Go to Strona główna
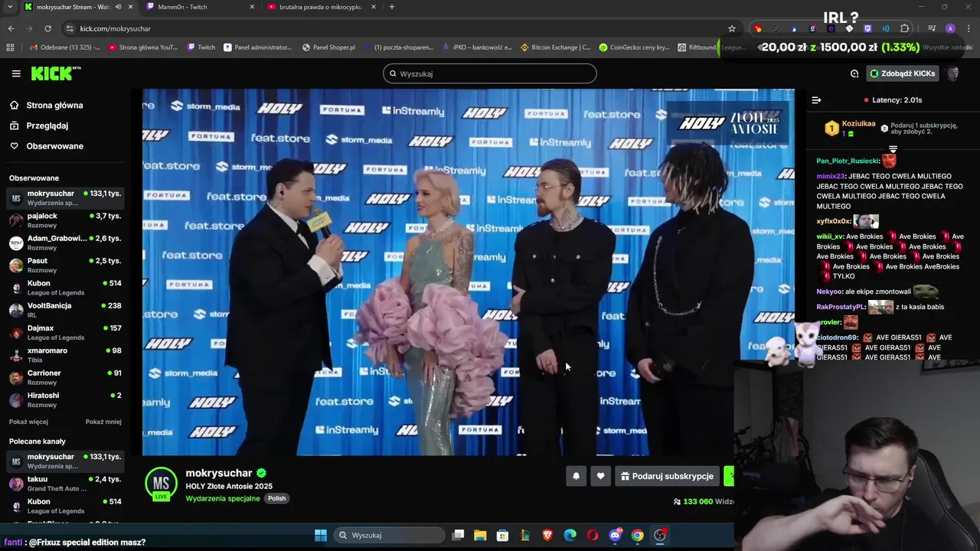 coord(54,106)
